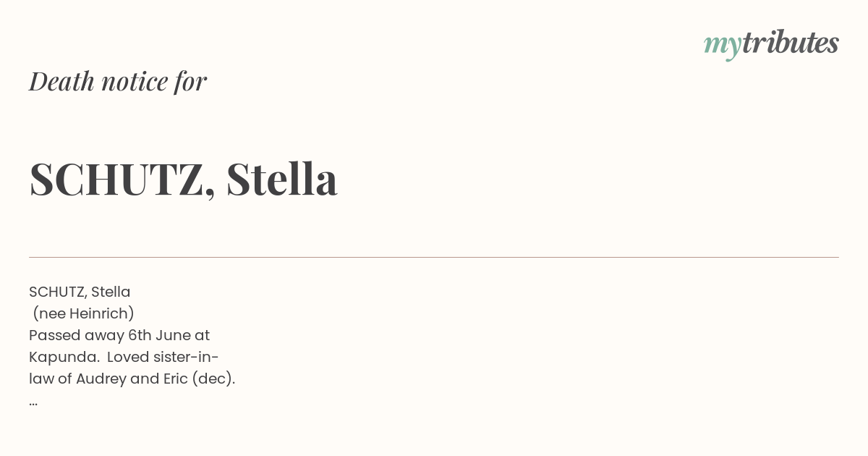868x456 pixels.
Task: Click the dark "tributes" part of logo
Action: pos(791,42)
